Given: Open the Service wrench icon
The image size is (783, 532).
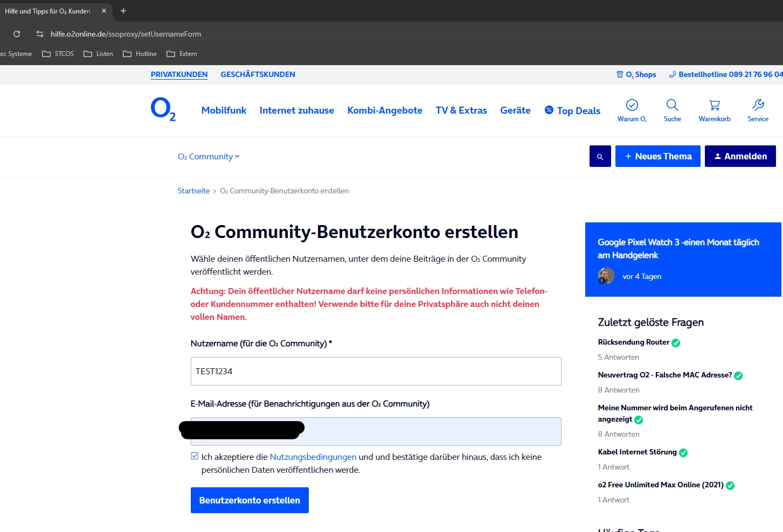Looking at the screenshot, I should click(758, 105).
